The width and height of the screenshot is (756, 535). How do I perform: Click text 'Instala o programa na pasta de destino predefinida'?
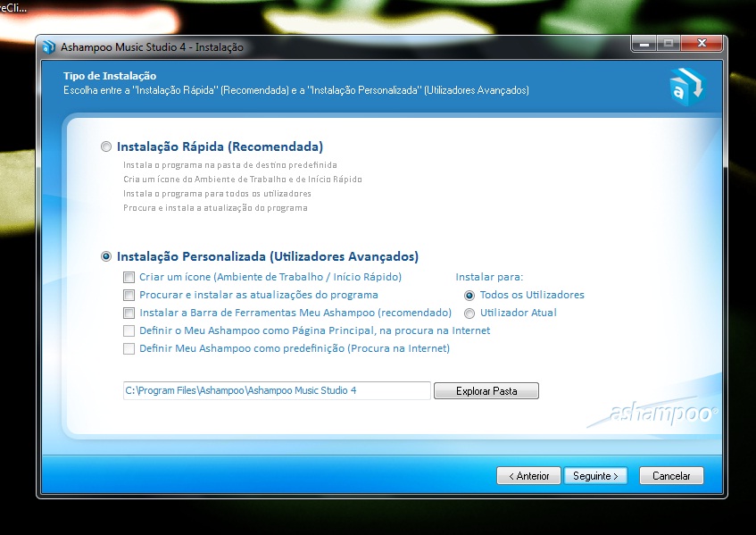[230, 165]
